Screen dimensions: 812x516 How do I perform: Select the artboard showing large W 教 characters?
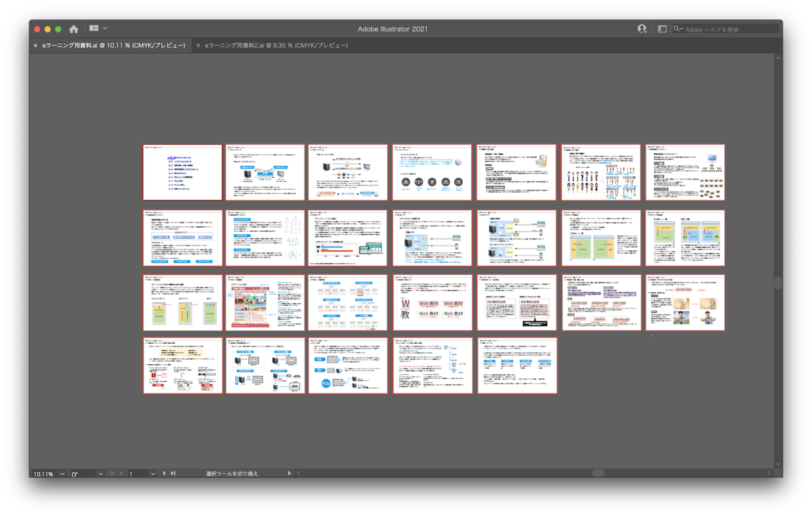tap(432, 303)
